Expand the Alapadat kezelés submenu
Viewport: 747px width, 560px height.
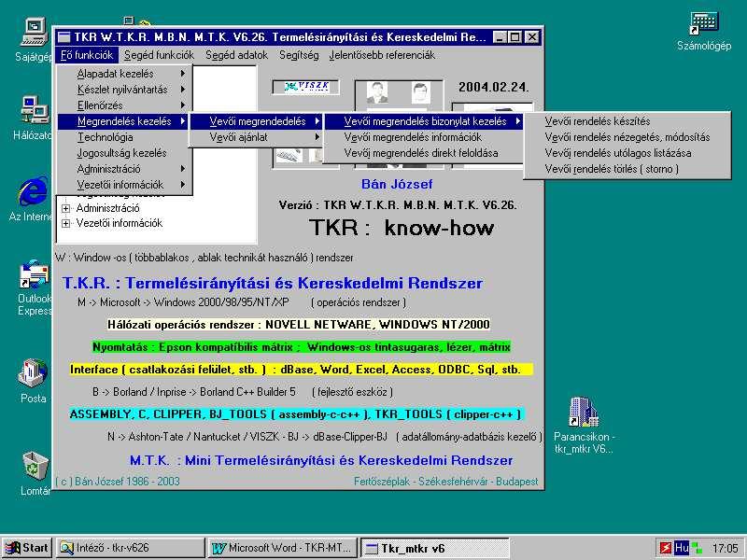(x=124, y=74)
